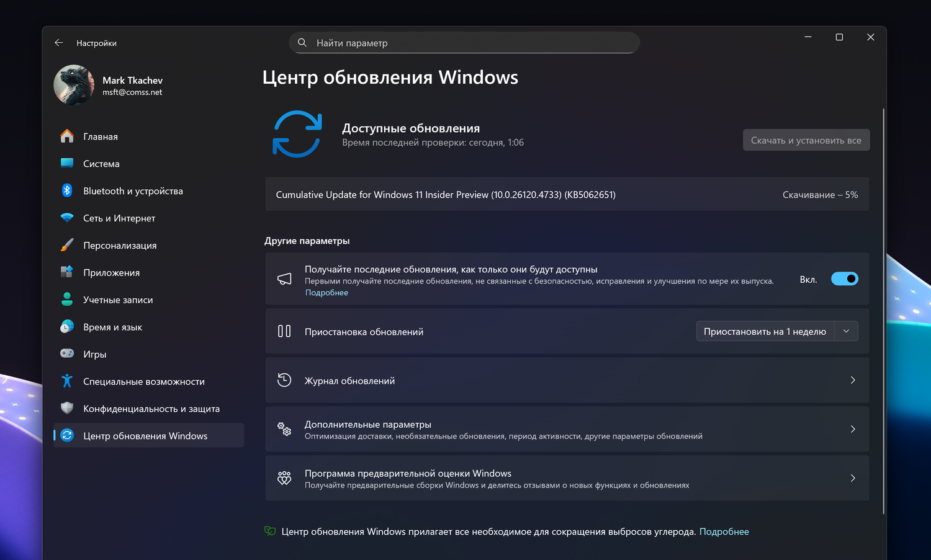Click the Mark Tkachev account name
Screen dimensions: 931x560
[x=132, y=81]
